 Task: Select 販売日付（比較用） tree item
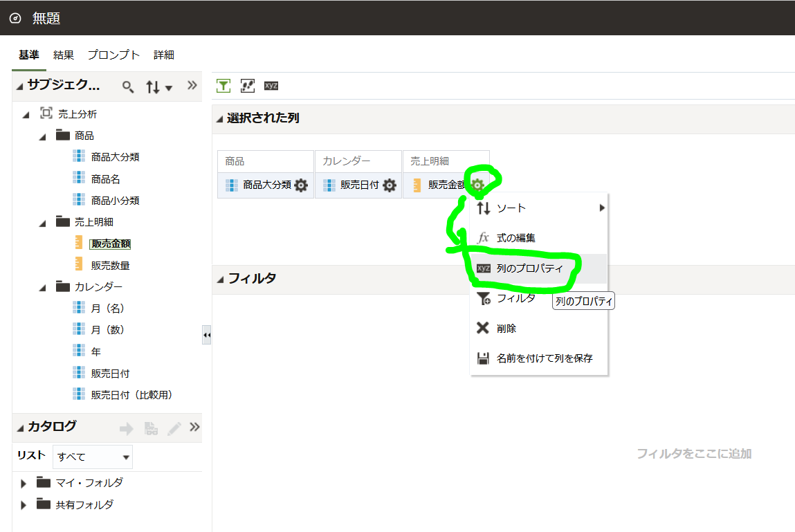point(131,394)
